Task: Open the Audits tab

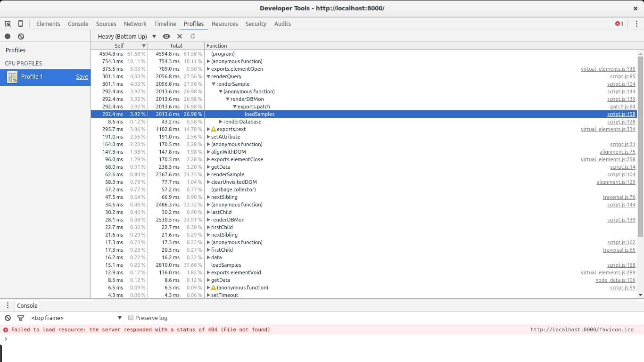Action: pyautogui.click(x=282, y=24)
